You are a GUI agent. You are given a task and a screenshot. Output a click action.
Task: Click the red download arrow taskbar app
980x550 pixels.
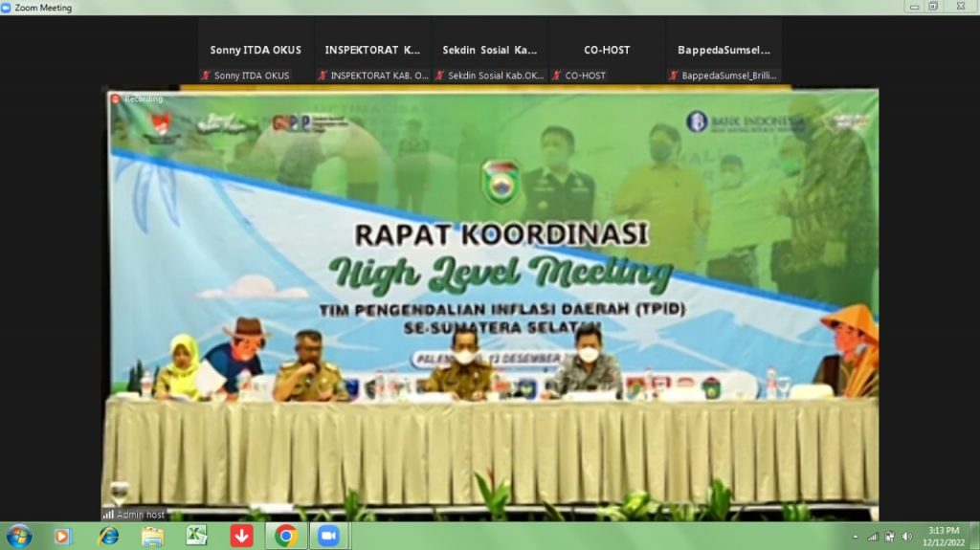click(x=241, y=537)
